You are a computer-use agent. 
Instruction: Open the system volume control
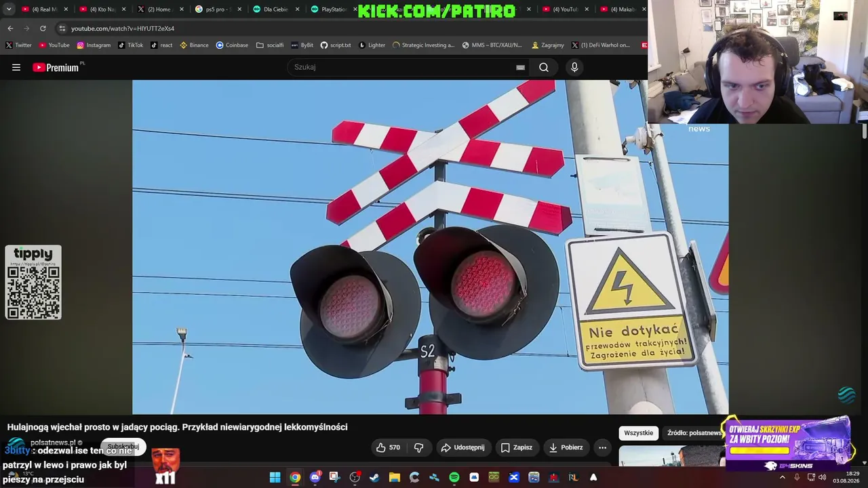tap(823, 477)
